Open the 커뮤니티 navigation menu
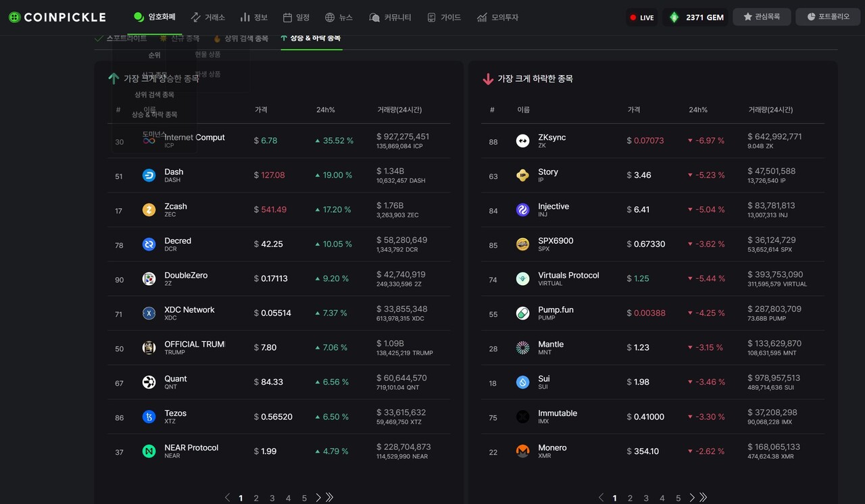 [x=390, y=18]
